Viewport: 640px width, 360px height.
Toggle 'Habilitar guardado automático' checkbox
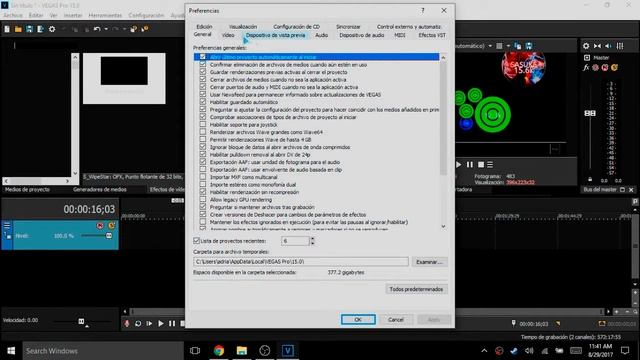[x=203, y=102]
